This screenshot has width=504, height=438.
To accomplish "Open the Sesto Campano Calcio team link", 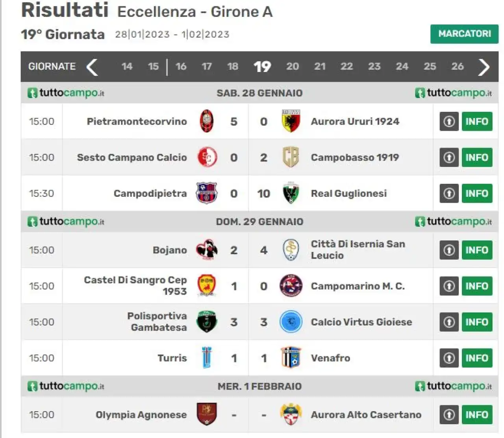I will (x=132, y=157).
